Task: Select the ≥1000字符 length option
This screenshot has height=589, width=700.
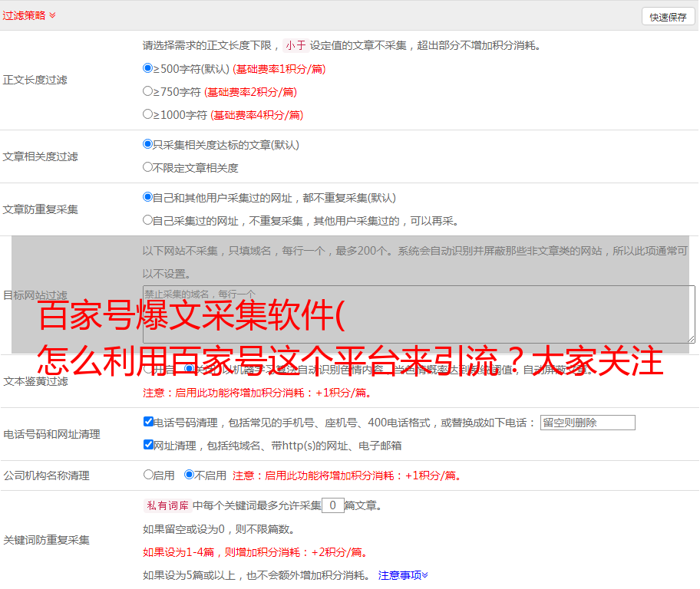Action: pos(147,114)
